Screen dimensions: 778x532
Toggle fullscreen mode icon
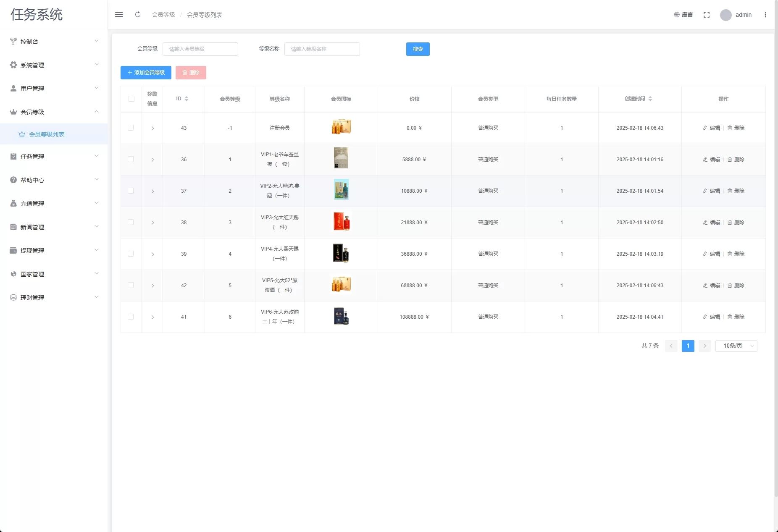pos(707,15)
